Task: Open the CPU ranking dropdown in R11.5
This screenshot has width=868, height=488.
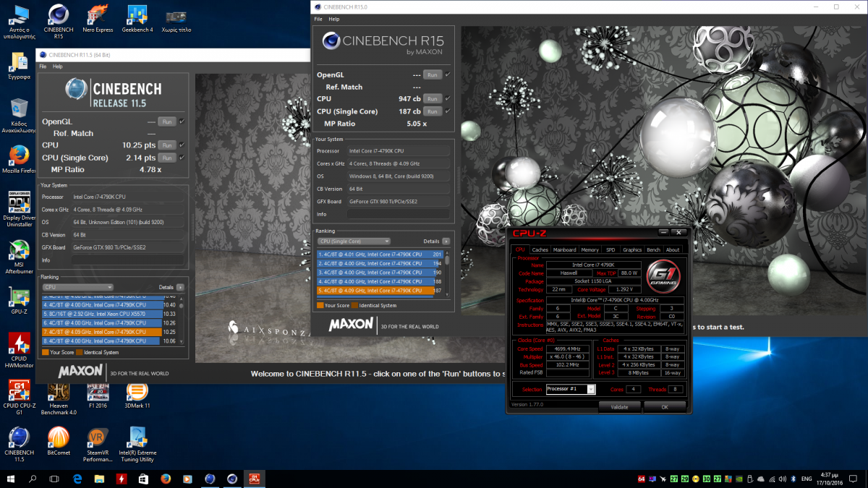Action: point(77,287)
